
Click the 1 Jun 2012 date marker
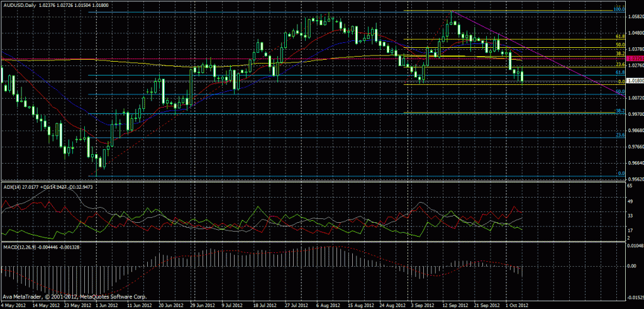pos(104,305)
